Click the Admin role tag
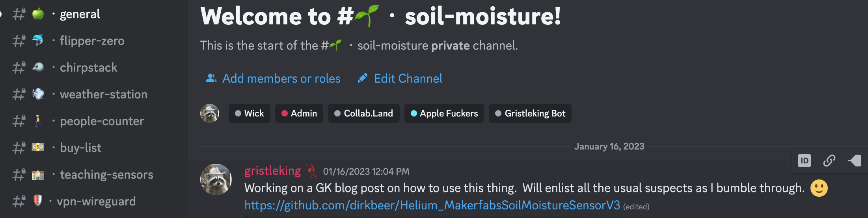This screenshot has height=218, width=868. (x=299, y=113)
